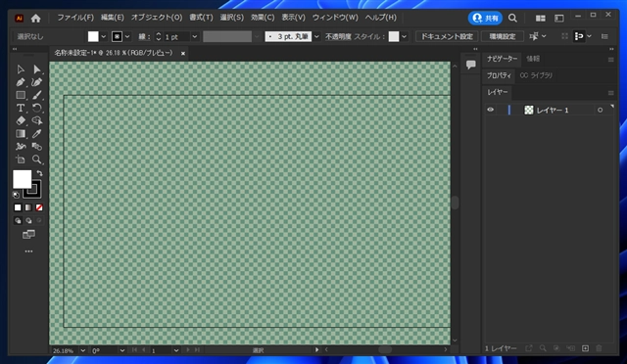Select the Curvature tool
Viewport: 627px width, 364px height.
37,82
